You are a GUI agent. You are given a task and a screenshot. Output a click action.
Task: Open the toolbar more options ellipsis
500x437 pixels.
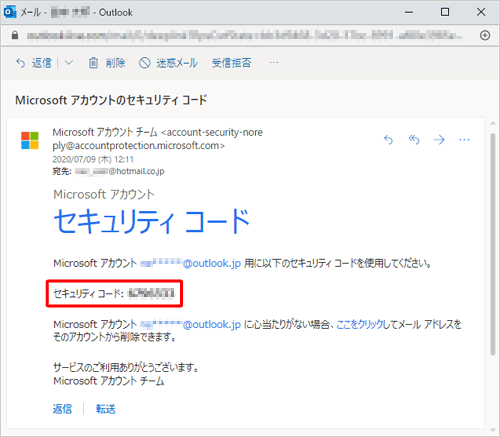(274, 62)
